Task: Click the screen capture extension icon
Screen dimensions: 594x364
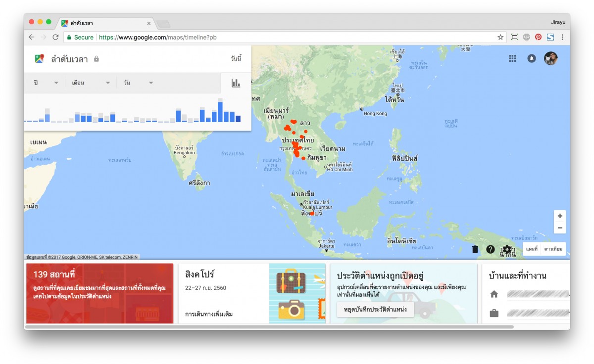Action: [x=514, y=37]
